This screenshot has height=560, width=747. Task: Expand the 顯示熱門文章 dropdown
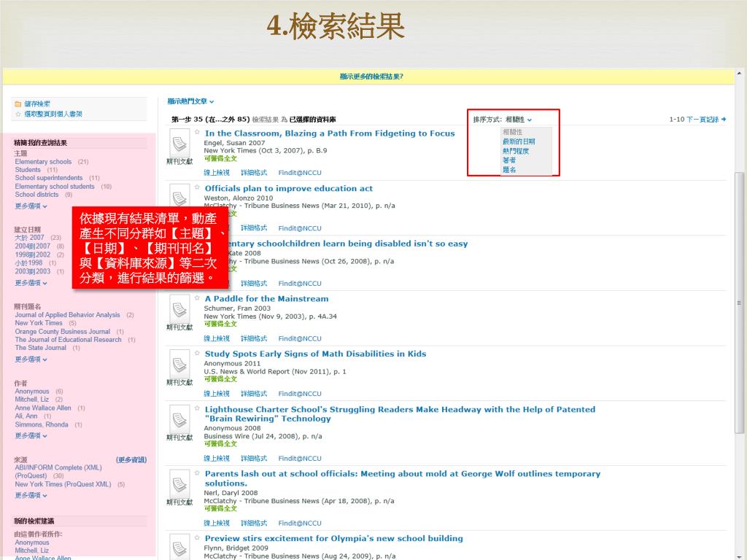(x=190, y=101)
